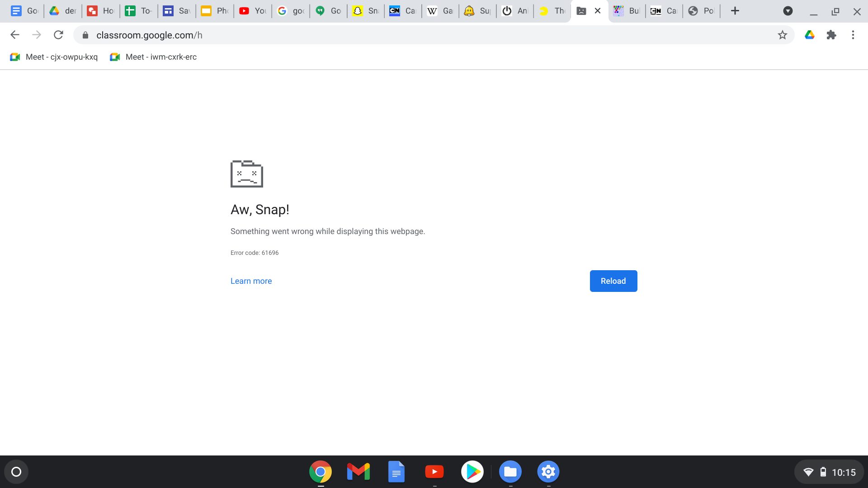Viewport: 868px width, 488px height.
Task: Follow the Learn more link
Action: click(251, 281)
